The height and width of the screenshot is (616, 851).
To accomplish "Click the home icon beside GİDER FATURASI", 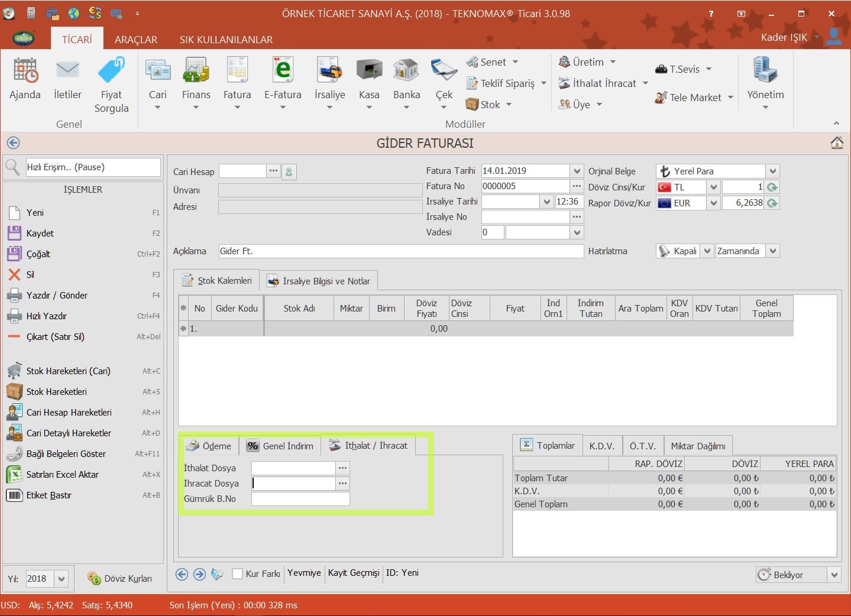I will click(836, 143).
